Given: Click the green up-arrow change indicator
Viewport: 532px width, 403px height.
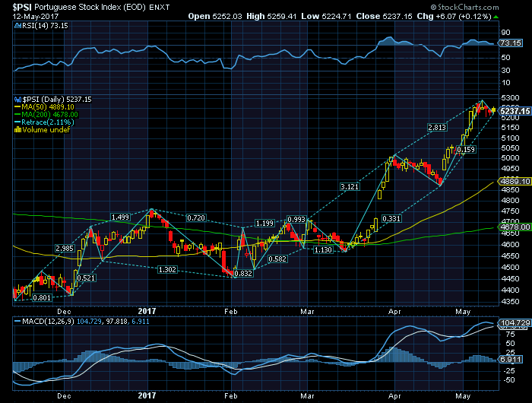Looking at the screenshot, I should 496,17.
